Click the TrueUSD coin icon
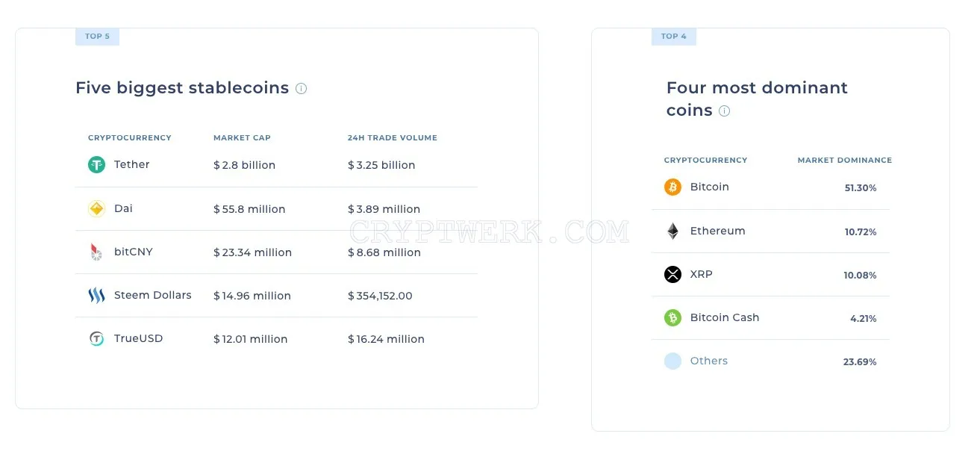 [96, 339]
